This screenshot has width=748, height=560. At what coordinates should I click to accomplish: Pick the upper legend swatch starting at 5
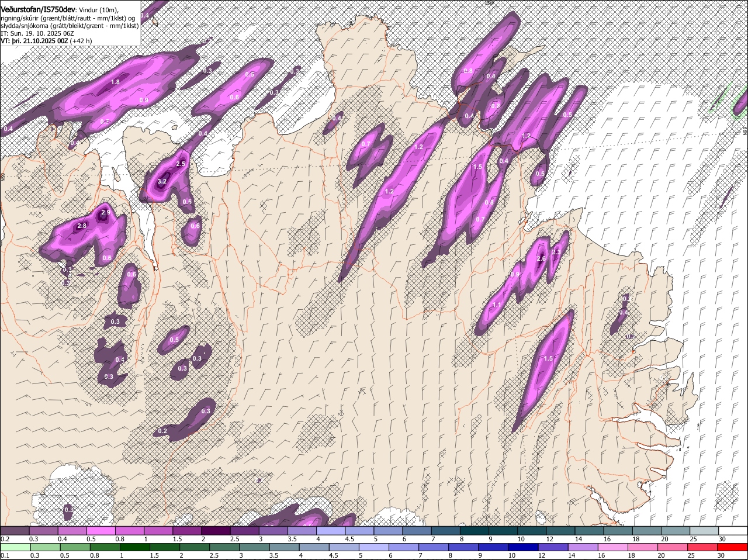(389, 530)
